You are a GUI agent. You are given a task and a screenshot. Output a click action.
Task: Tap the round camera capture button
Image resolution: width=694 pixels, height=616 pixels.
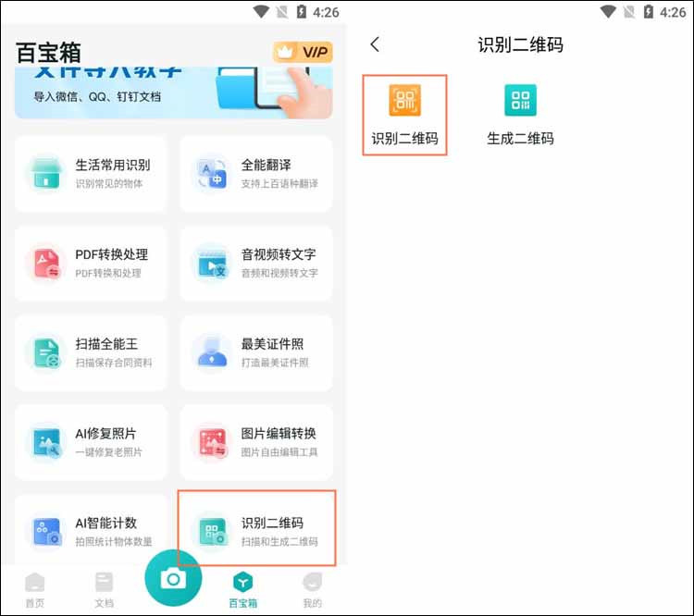173,578
